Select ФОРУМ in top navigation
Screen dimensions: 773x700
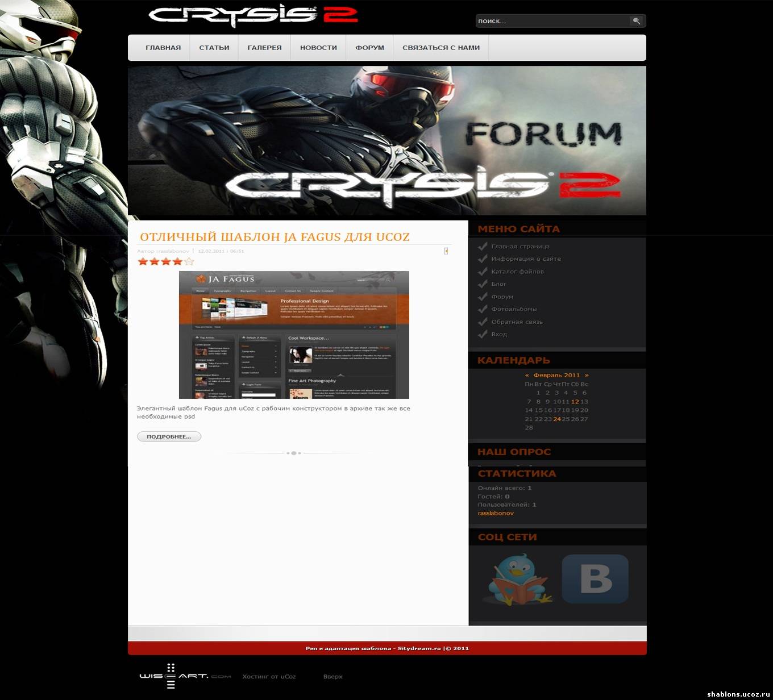(369, 48)
